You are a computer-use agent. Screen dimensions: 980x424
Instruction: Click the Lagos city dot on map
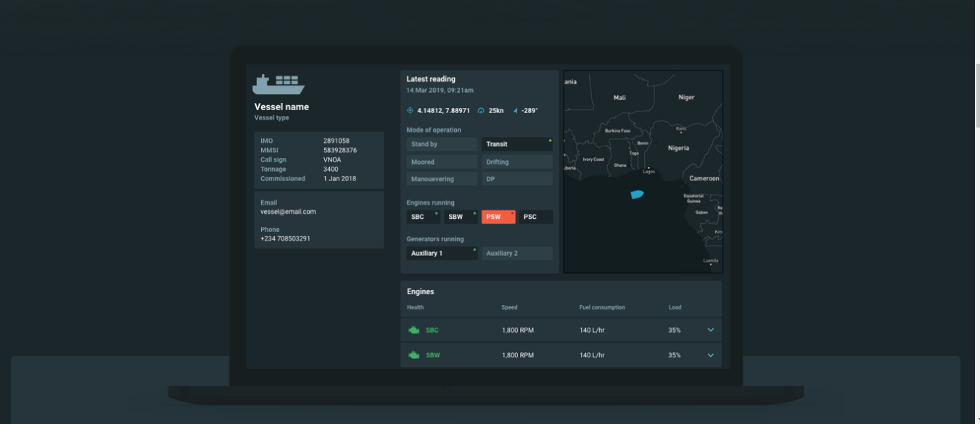tap(648, 167)
